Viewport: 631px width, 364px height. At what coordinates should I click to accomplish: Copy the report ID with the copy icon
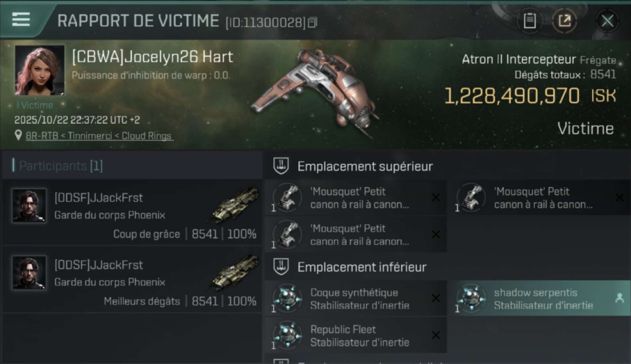pos(313,22)
